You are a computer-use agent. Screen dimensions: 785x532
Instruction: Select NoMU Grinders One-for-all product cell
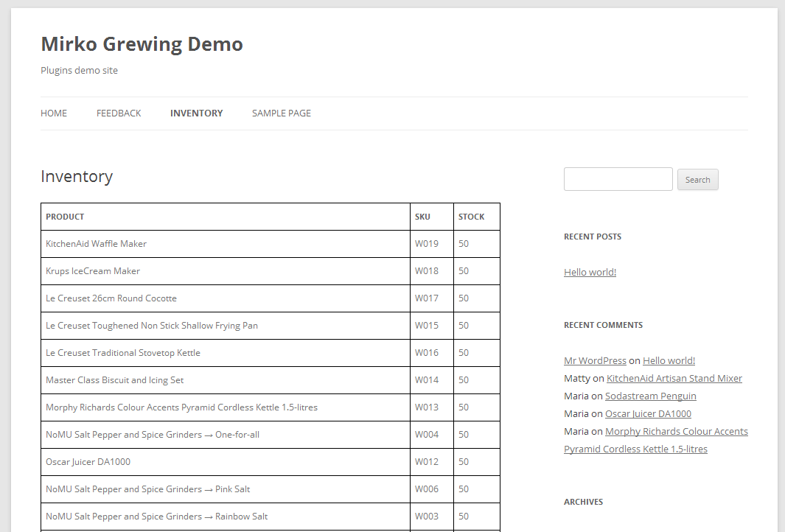(x=226, y=435)
